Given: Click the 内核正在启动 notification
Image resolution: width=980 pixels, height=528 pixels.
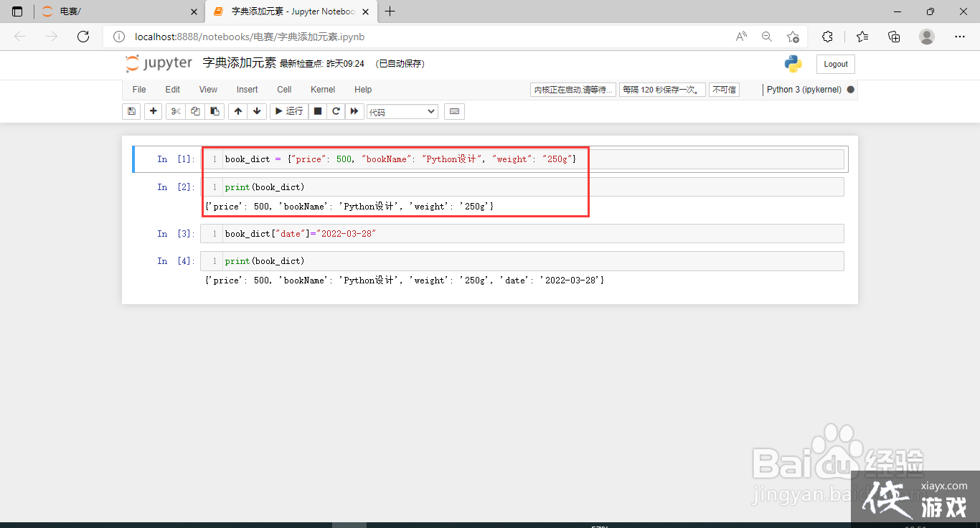Looking at the screenshot, I should tap(573, 90).
